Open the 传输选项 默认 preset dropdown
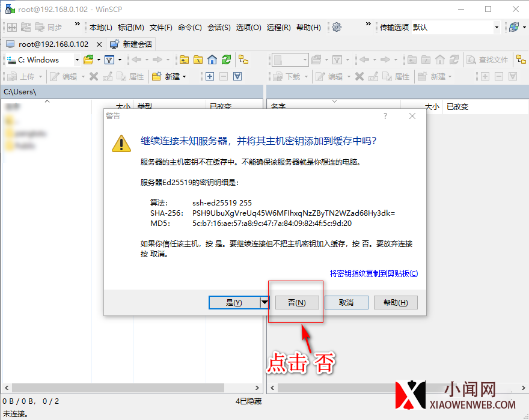 tap(497, 27)
